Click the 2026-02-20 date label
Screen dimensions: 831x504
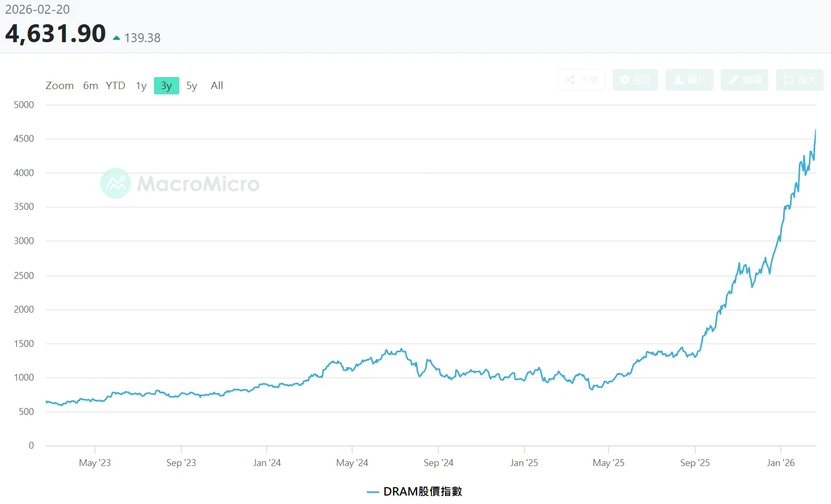37,9
